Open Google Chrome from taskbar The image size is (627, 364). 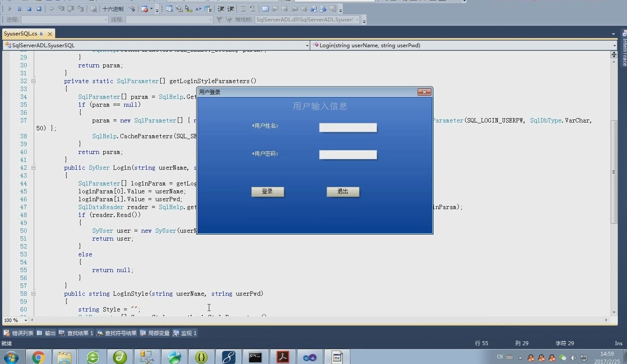39,357
